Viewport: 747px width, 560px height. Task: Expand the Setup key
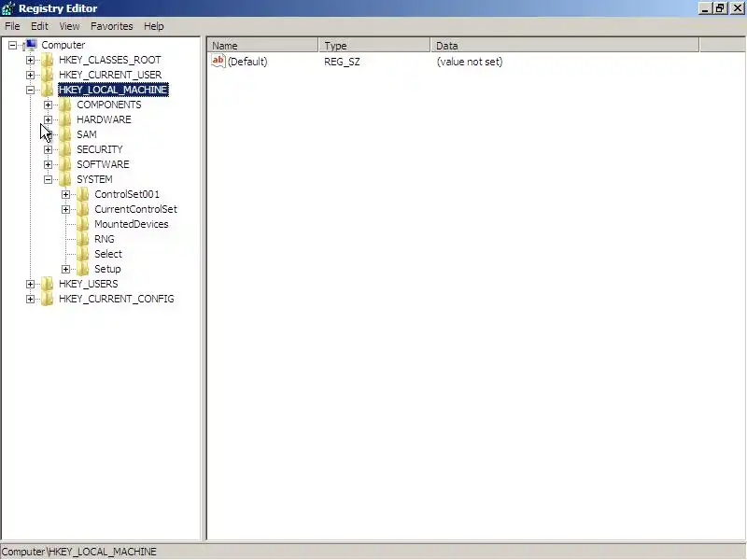[65, 269]
